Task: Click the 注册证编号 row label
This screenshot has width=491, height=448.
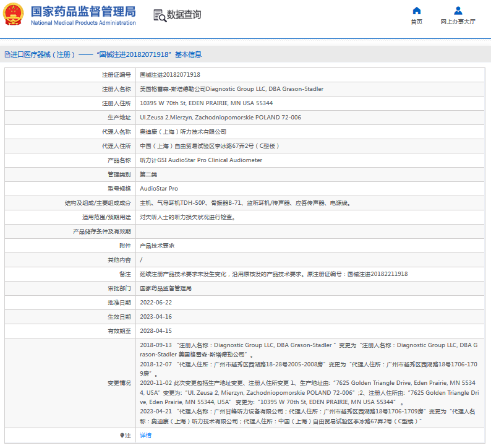Action: [x=116, y=75]
